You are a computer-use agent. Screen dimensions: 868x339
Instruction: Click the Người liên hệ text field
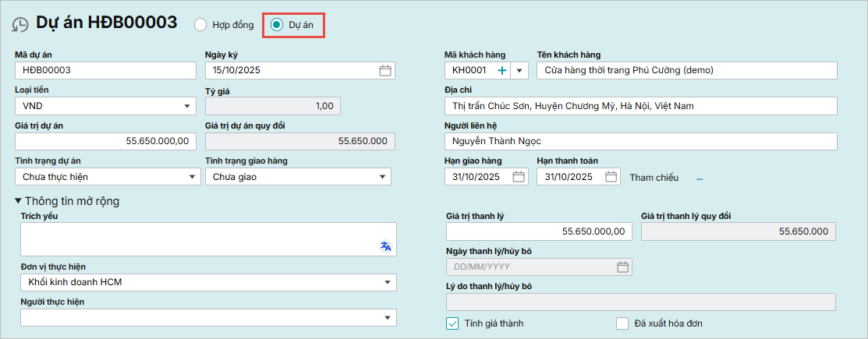pyautogui.click(x=639, y=141)
